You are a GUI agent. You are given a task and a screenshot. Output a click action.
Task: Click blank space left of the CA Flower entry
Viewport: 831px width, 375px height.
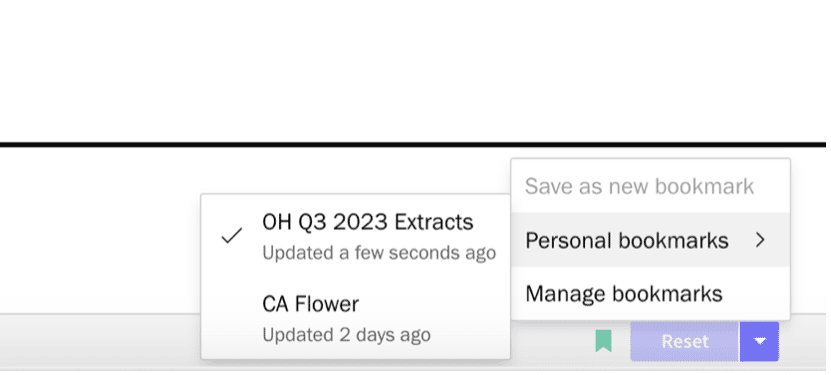[x=232, y=318]
